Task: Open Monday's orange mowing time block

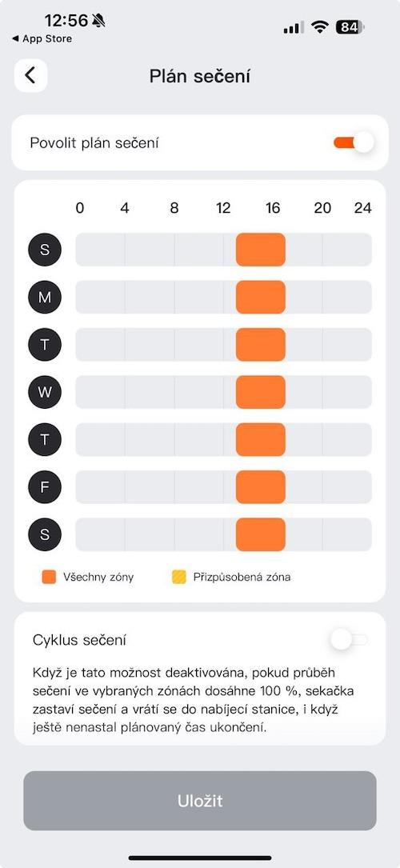Action: pos(261,298)
